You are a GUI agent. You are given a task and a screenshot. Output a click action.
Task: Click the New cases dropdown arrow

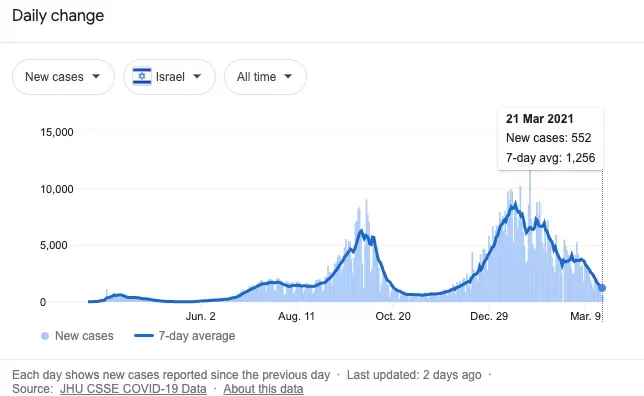coord(96,76)
